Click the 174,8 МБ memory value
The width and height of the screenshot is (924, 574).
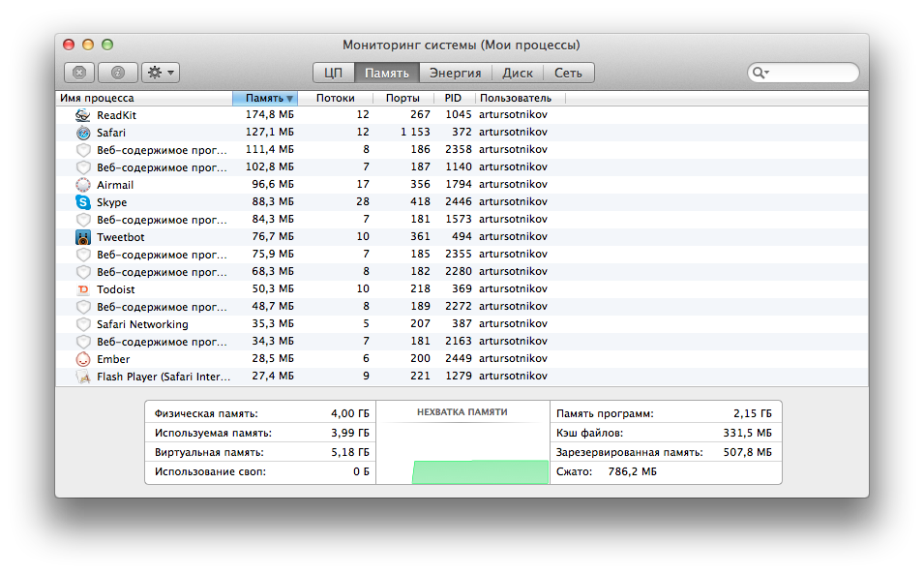(270, 114)
